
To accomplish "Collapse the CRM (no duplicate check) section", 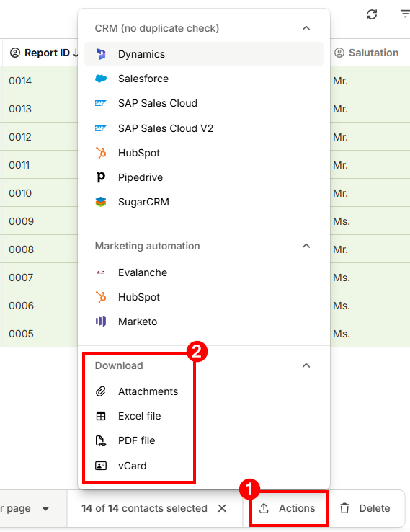I will (x=306, y=28).
